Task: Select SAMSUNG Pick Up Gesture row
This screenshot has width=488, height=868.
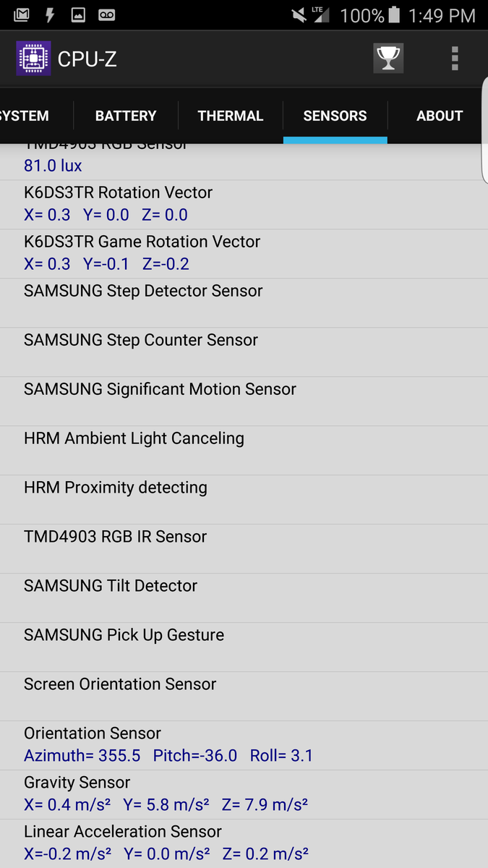Action: point(244,647)
